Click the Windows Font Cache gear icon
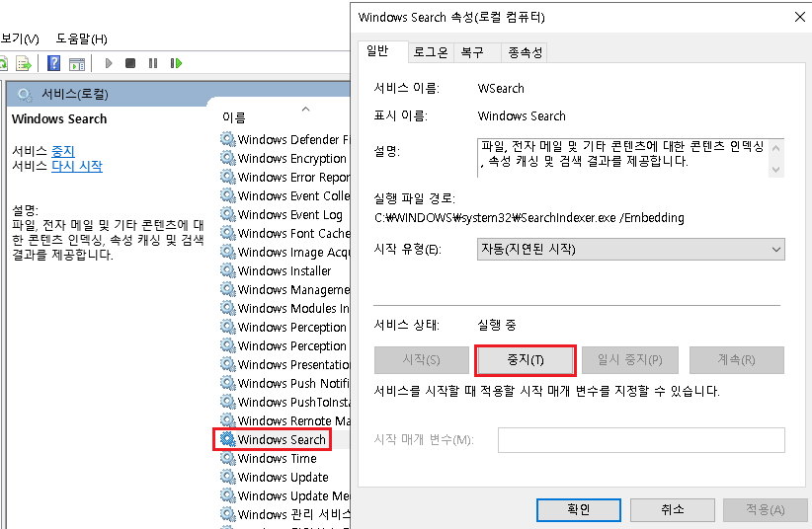 tap(227, 233)
